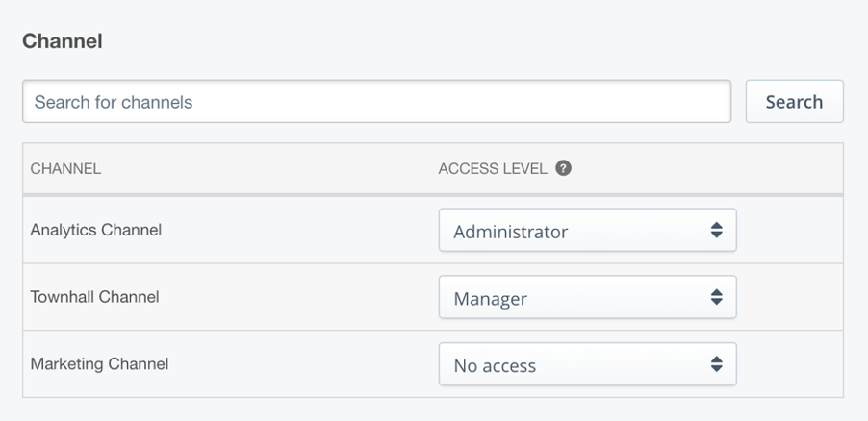The image size is (868, 421).
Task: Click the Manager value text
Action: pyautogui.click(x=491, y=299)
